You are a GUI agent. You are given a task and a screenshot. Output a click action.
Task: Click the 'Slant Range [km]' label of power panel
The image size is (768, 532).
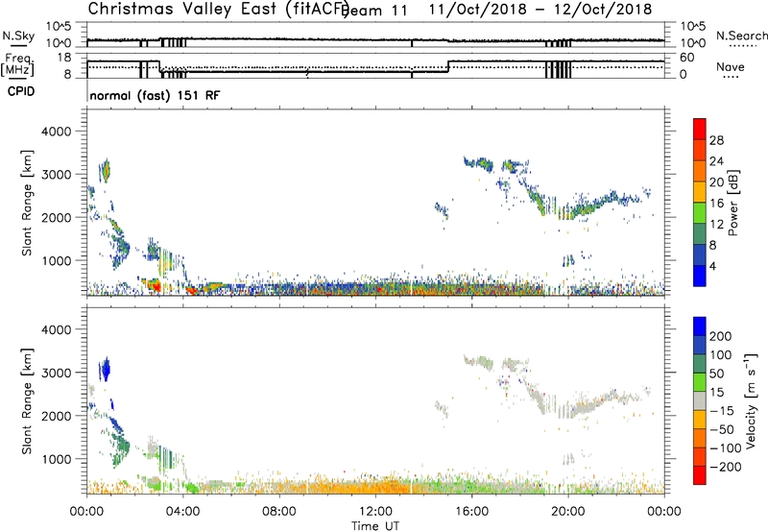click(x=27, y=203)
